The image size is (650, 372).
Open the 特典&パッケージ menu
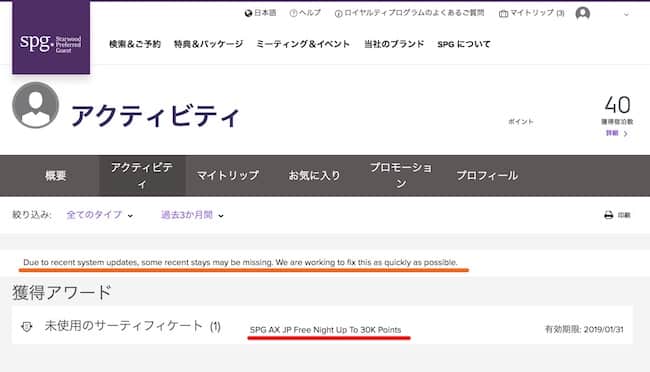[x=209, y=44]
